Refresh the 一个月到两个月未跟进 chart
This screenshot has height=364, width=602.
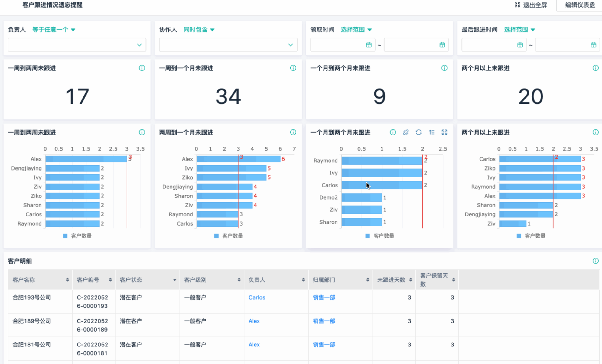419,132
